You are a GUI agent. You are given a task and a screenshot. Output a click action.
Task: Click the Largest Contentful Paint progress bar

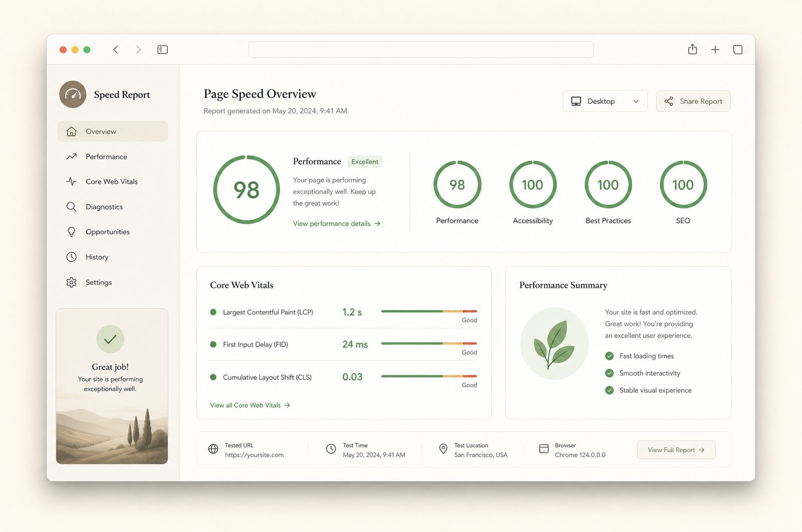click(429, 311)
